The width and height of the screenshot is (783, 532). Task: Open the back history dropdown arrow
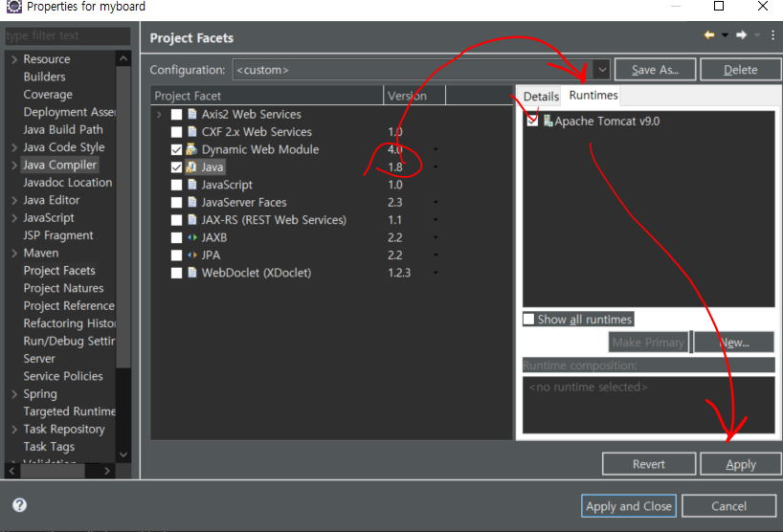click(x=725, y=35)
